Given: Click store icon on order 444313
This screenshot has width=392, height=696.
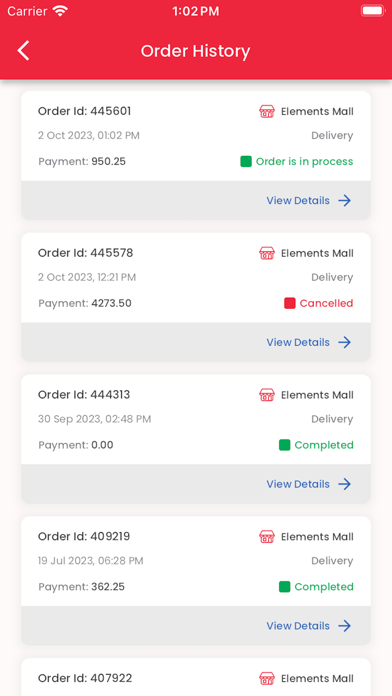Looking at the screenshot, I should (x=267, y=395).
